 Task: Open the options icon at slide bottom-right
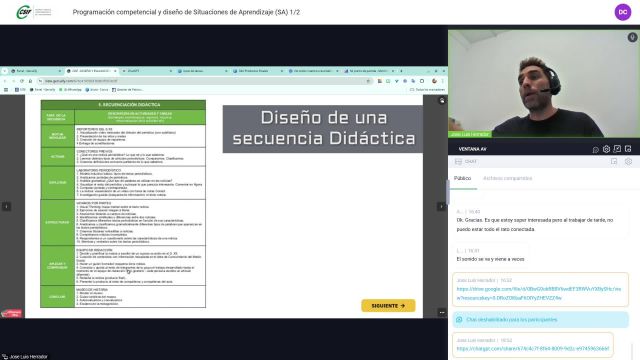pos(442,313)
